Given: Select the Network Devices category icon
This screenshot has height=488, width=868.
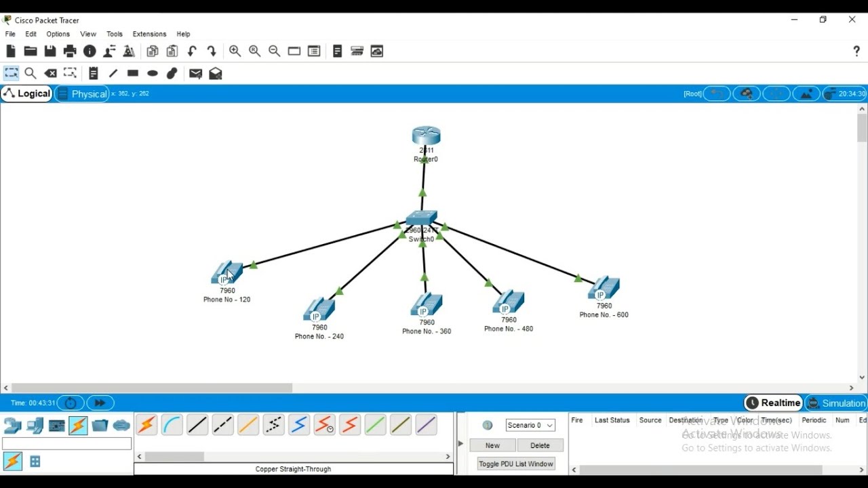Looking at the screenshot, I should coord(13,426).
